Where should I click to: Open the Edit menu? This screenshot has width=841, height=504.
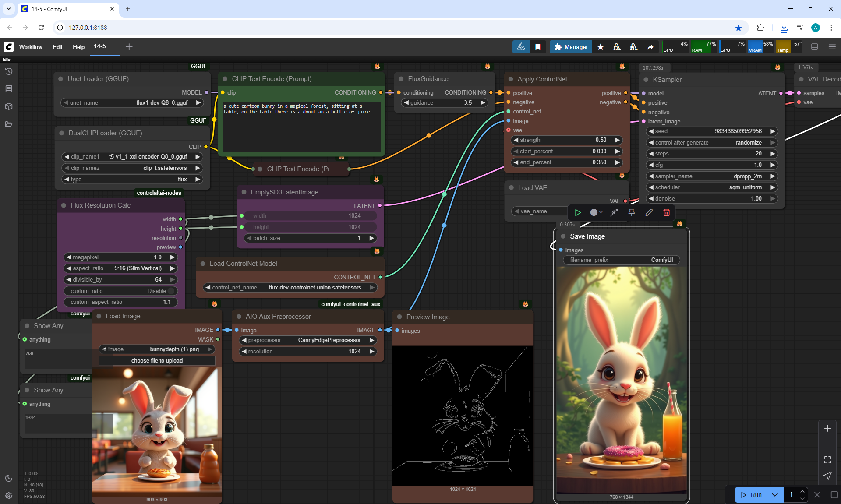(x=57, y=47)
